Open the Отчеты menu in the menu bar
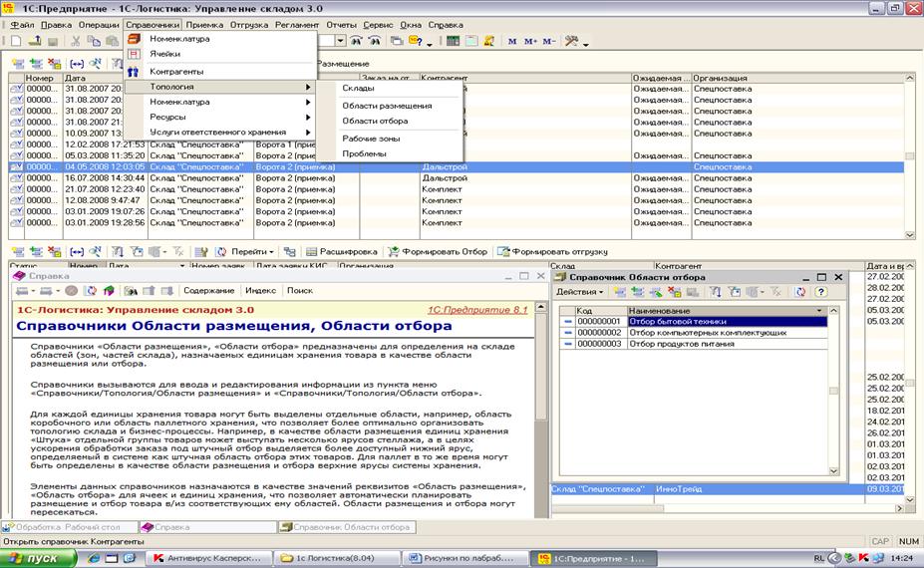Screen dimensions: 924x568 pyautogui.click(x=341, y=25)
